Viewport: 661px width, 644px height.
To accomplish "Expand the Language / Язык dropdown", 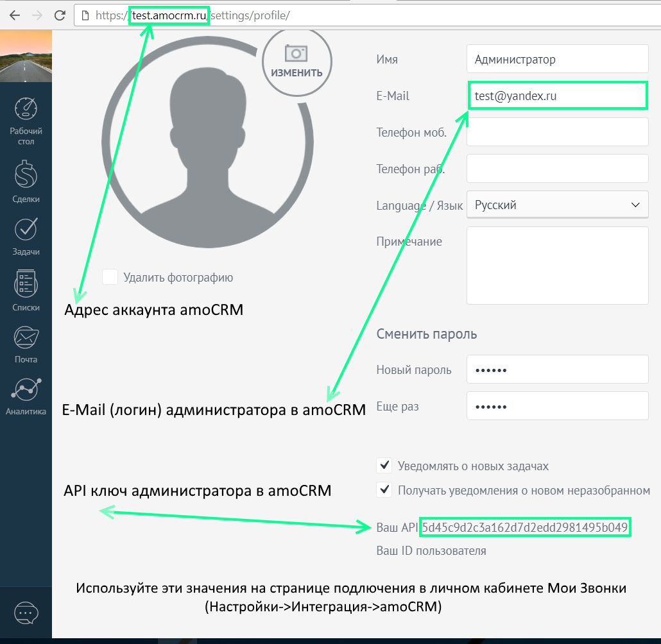I will coord(557,205).
